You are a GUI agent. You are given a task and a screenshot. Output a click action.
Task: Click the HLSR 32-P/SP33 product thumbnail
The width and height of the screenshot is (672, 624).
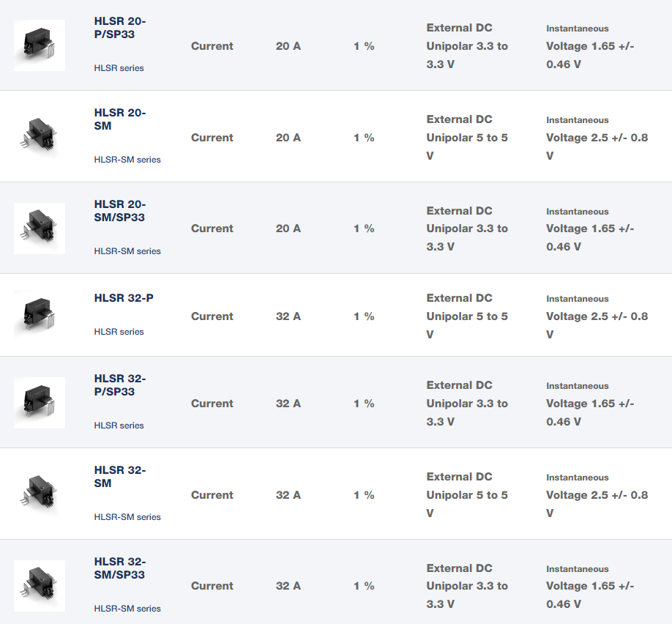[40, 403]
